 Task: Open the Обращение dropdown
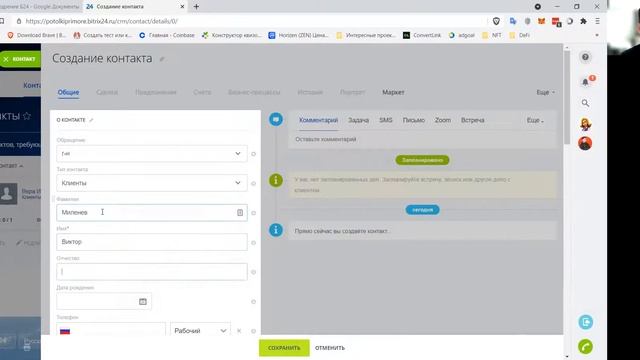[x=152, y=154]
